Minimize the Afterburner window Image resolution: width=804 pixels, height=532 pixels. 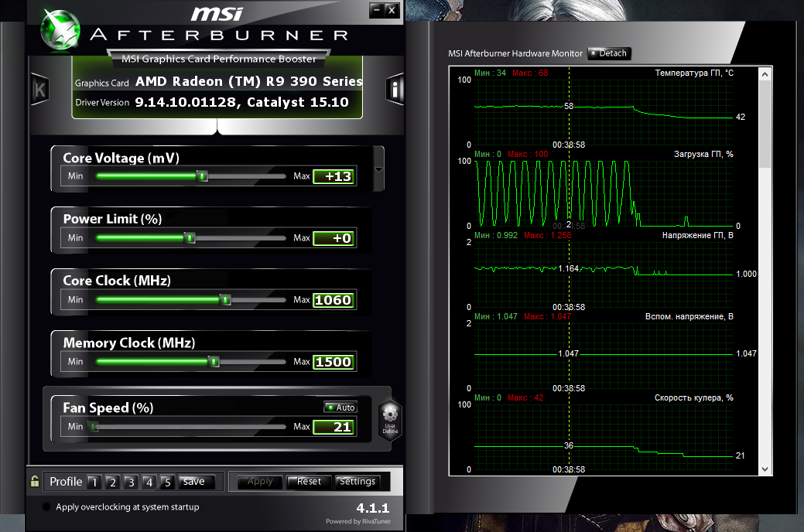[x=377, y=10]
